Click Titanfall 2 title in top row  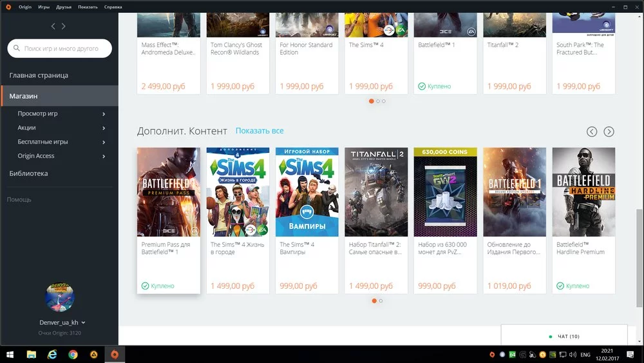tap(503, 44)
